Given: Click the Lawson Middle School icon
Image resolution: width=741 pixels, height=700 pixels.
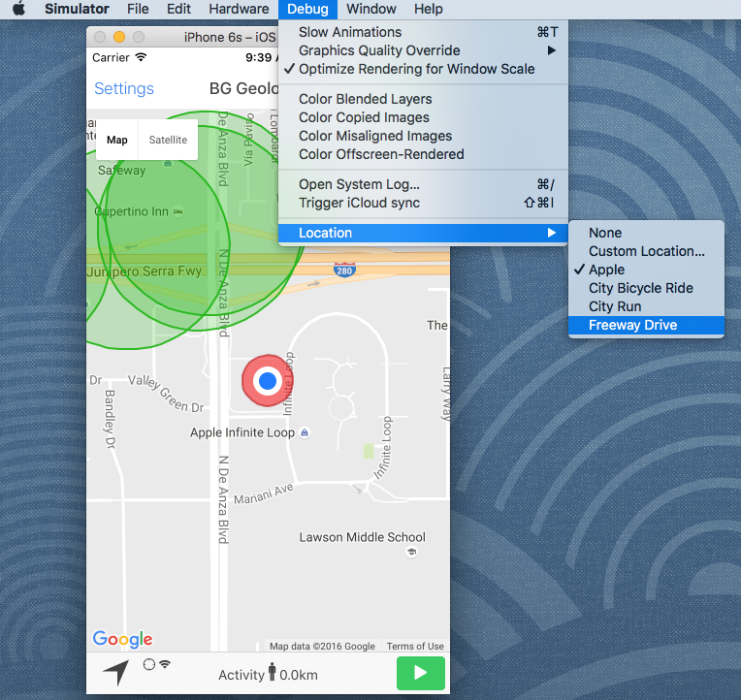Looking at the screenshot, I should [411, 552].
